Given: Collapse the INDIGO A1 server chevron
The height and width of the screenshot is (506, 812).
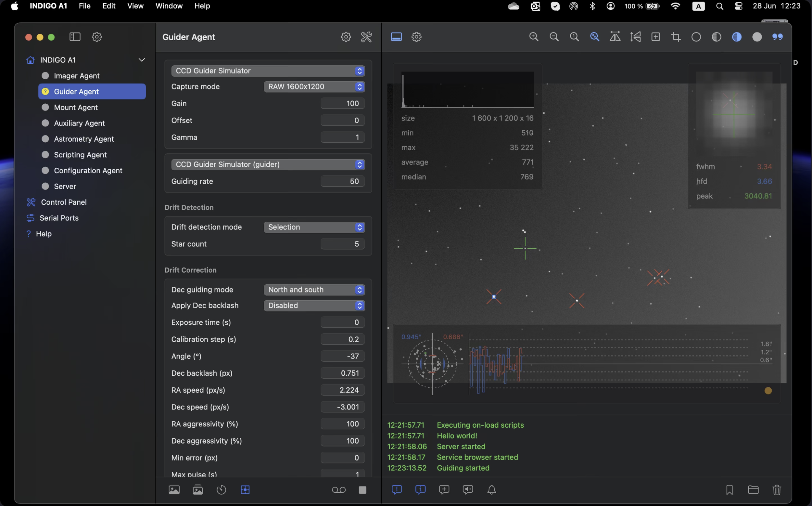Looking at the screenshot, I should 142,60.
